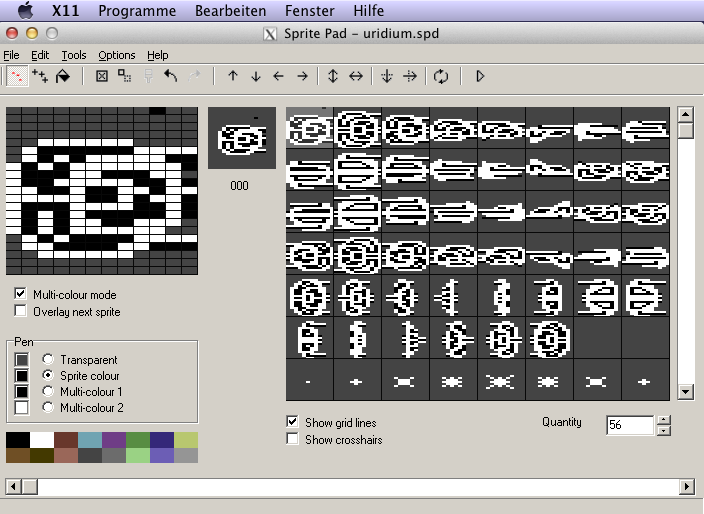Click the Sprite colour pen box
This screenshot has width=704, height=514.
tap(22, 375)
